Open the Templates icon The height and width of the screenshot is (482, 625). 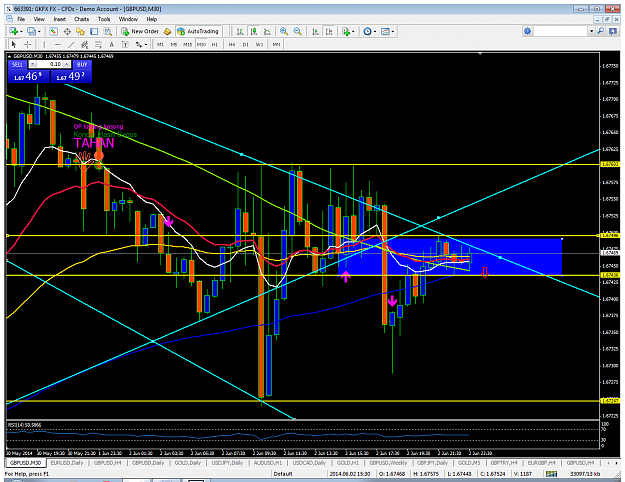coord(385,31)
